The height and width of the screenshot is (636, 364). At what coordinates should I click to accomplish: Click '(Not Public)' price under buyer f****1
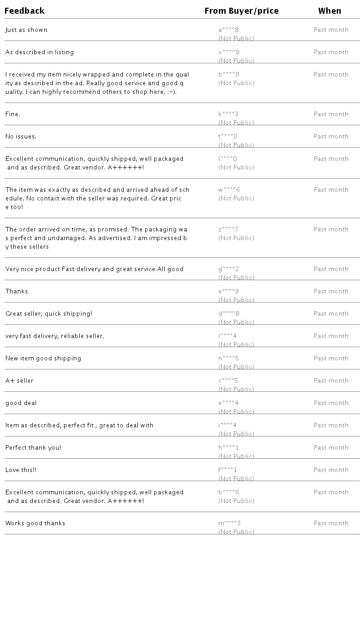click(x=236, y=478)
